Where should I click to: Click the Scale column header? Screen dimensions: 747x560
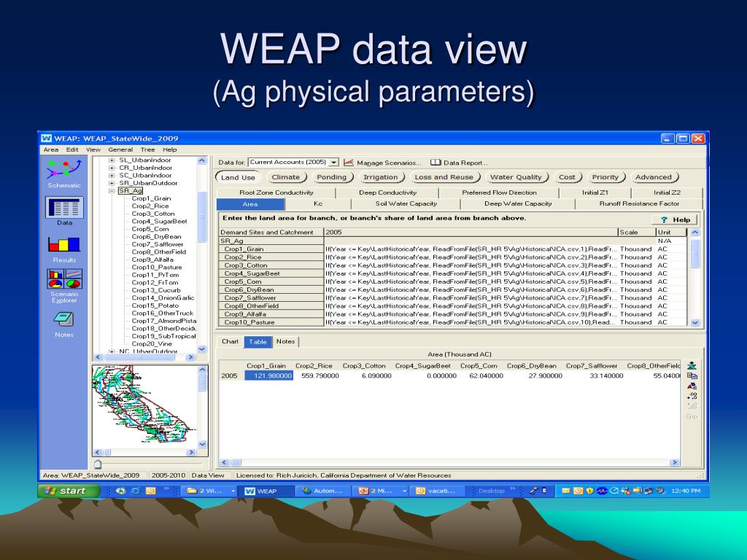(x=636, y=233)
